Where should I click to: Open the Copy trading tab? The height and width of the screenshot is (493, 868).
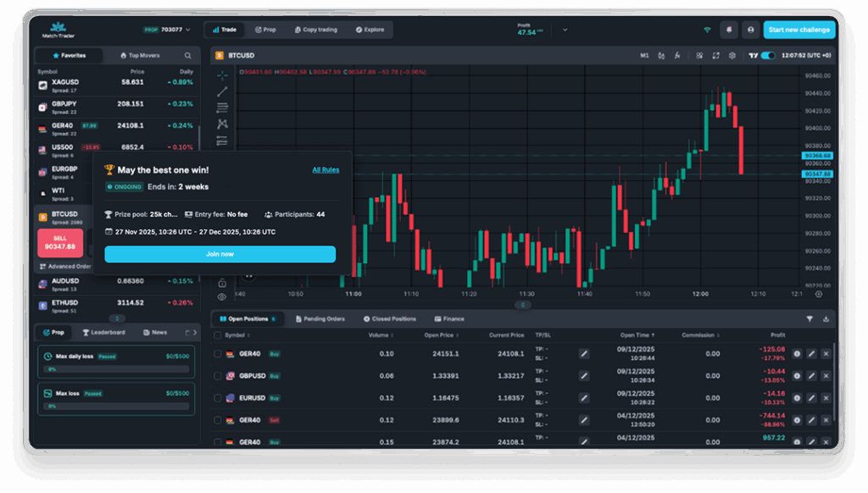click(316, 30)
